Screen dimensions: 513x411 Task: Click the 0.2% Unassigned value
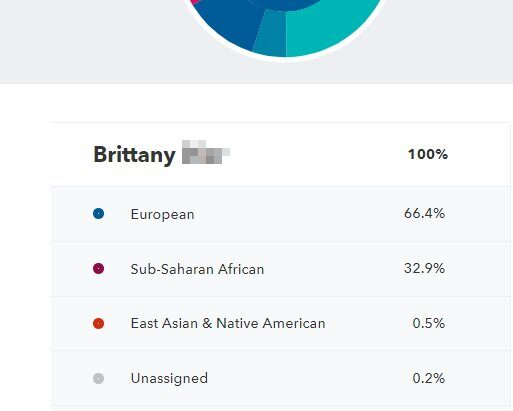[x=429, y=378]
